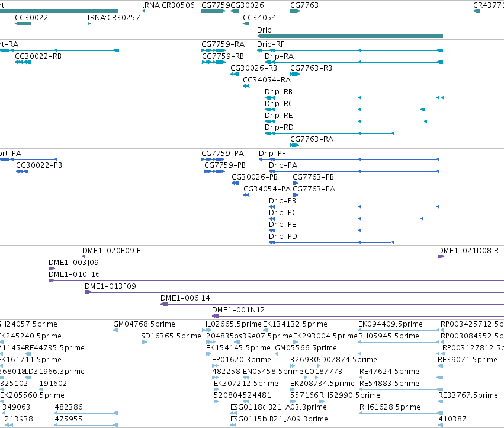The image size is (504, 428).
Task: Select the long Drip gene bar
Action: click(350, 36)
